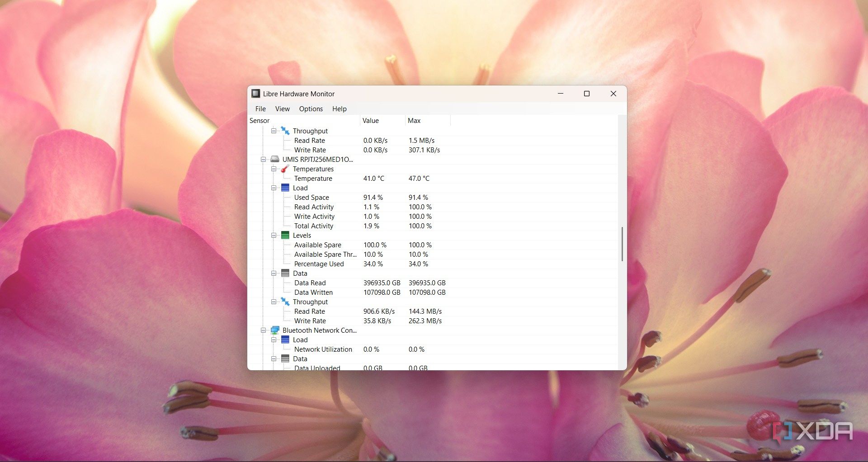Click the Load icon under Bluetooth Network
This screenshot has width=868, height=462.
[285, 339]
